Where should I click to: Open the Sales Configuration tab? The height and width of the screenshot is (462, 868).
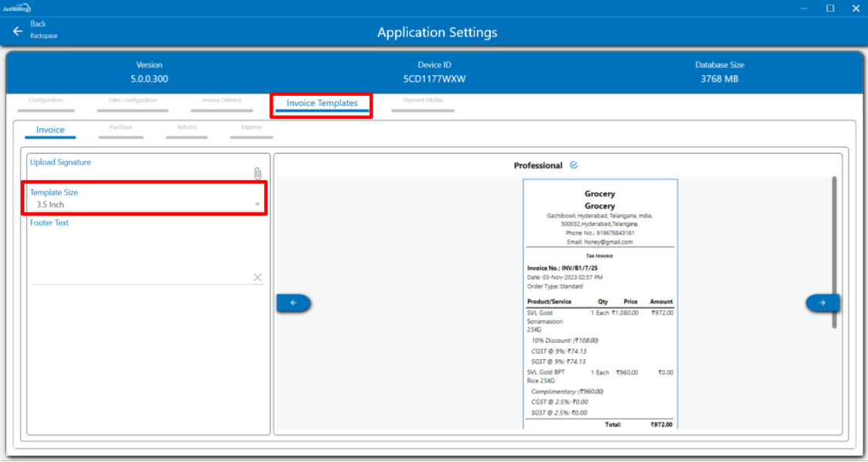point(132,101)
